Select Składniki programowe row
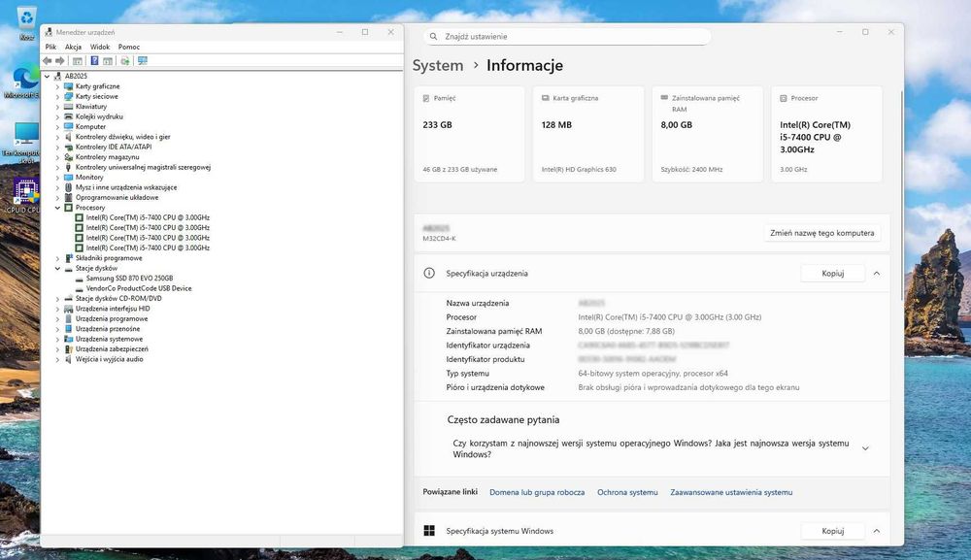Viewport: 971px width, 560px height. point(109,258)
